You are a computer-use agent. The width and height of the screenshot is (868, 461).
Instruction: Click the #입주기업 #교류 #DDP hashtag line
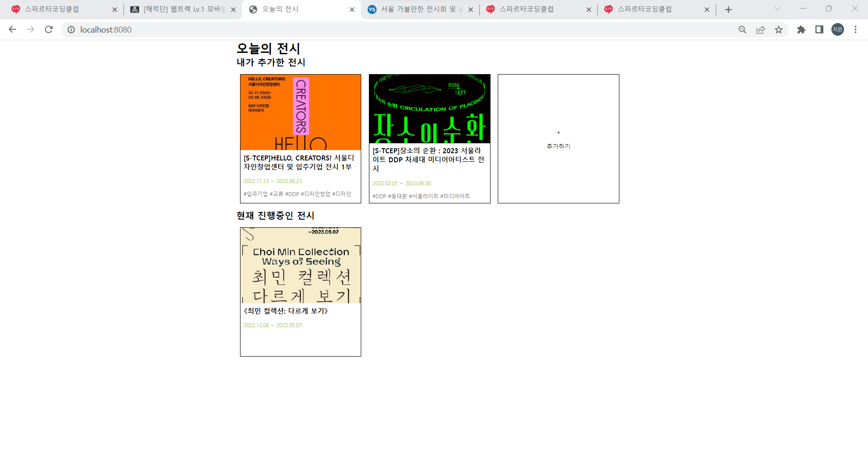pyautogui.click(x=297, y=194)
